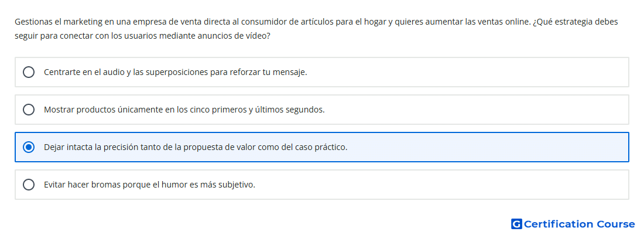The height and width of the screenshot is (235, 644).
Task: Click the answer text "Centrarte en el audio y las superposiciones"
Action: [x=126, y=72]
